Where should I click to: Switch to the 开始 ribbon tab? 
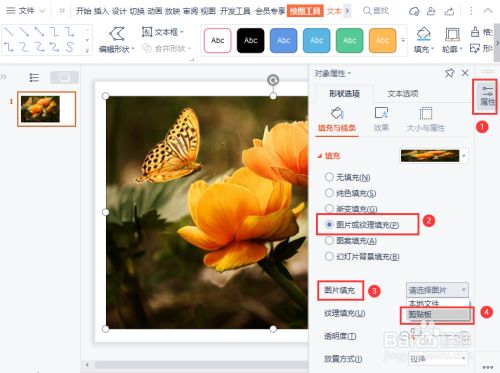83,11
